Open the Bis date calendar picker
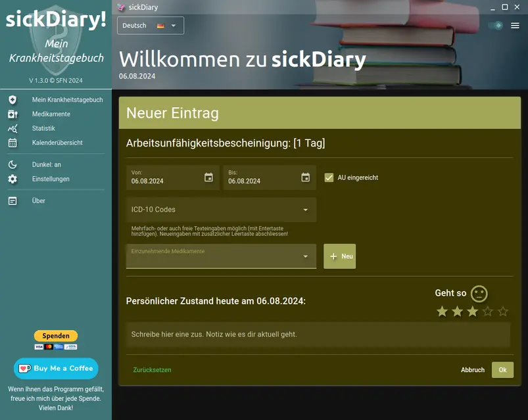 point(305,177)
